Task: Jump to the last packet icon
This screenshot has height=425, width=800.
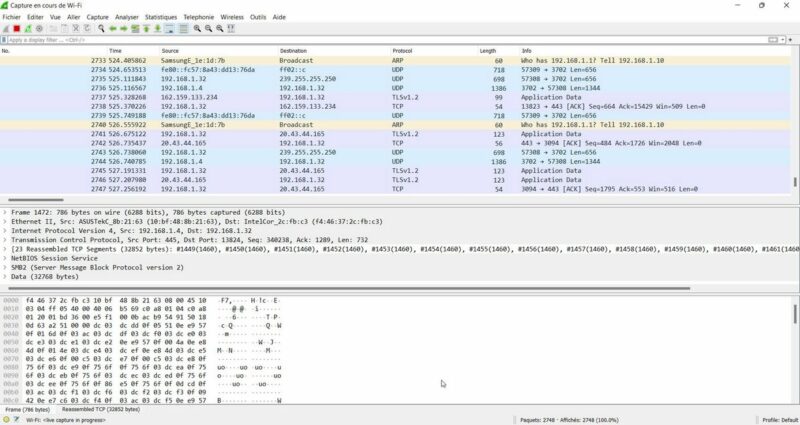Action: 158,29
